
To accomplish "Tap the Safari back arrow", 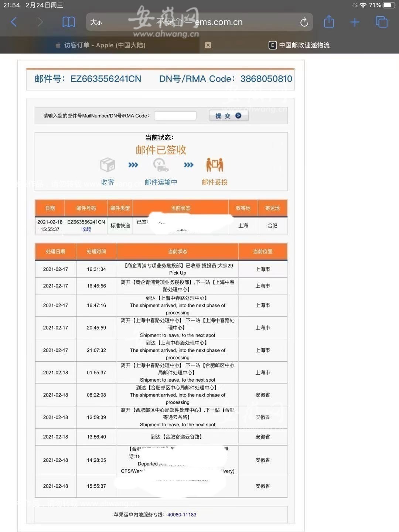I will click(14, 22).
